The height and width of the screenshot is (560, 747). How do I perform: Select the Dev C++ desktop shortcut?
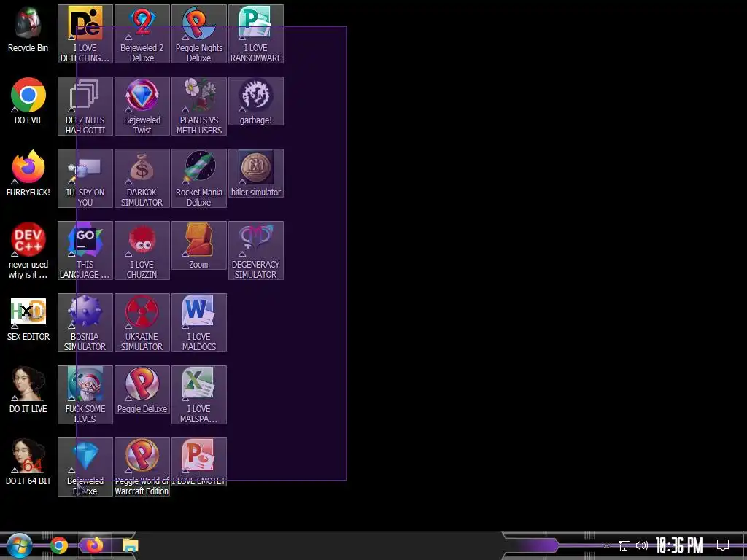(28, 250)
